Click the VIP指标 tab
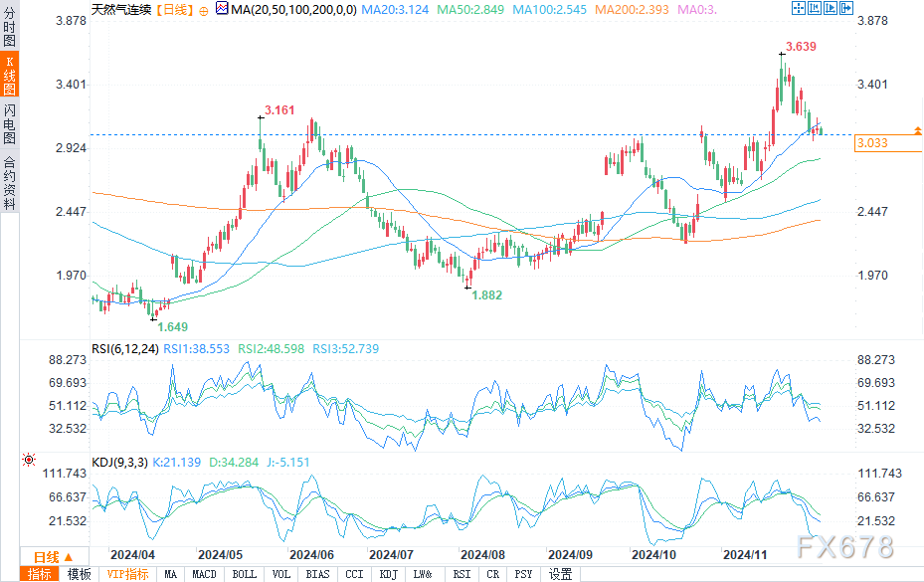 click(127, 574)
